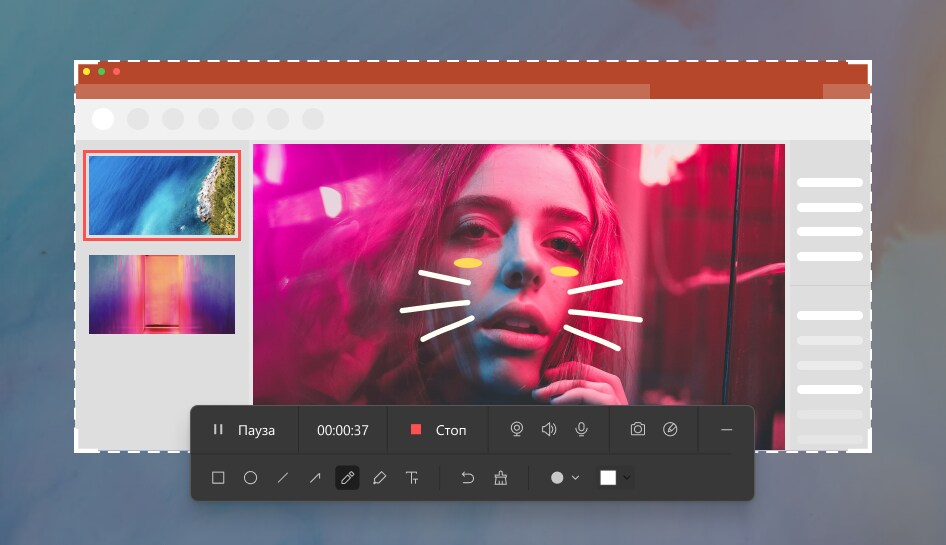946x545 pixels.
Task: Click the white color swatch
Action: click(x=608, y=478)
